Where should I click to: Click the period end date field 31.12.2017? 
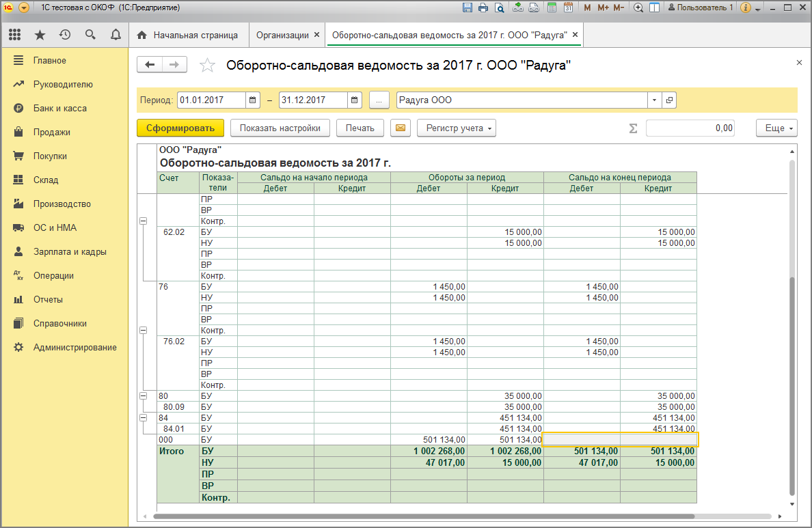pyautogui.click(x=313, y=100)
